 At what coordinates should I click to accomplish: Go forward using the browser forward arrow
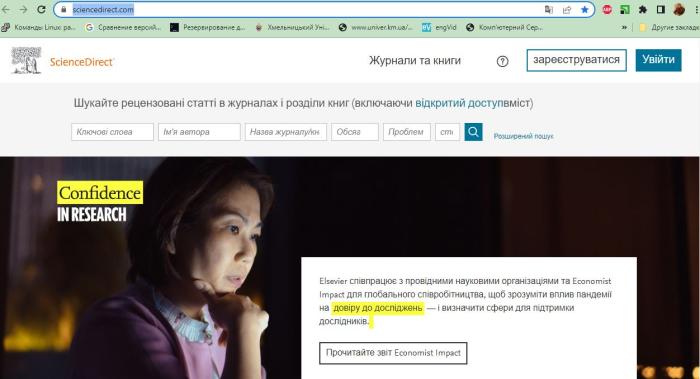(23, 9)
